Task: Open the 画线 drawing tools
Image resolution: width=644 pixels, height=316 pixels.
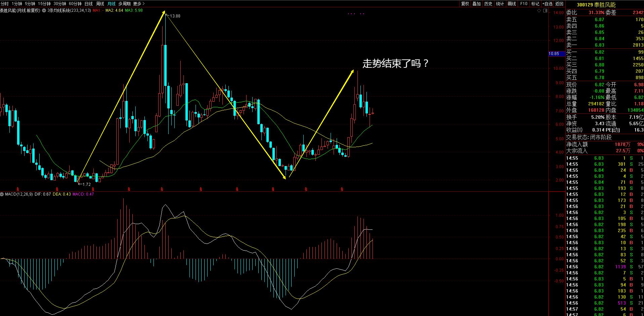Action: 512,4
